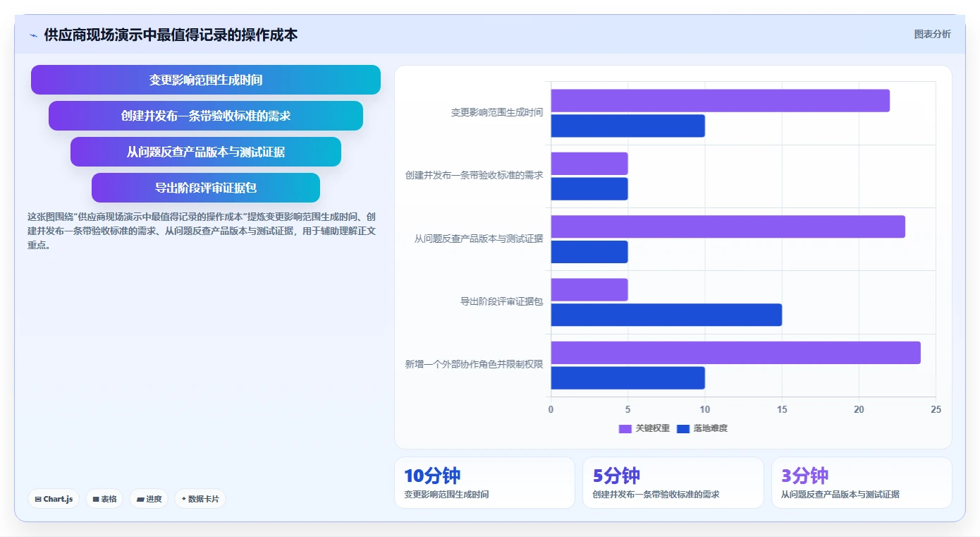
Task: Click the blue 落地难度 legend swatch
Action: 682,428
